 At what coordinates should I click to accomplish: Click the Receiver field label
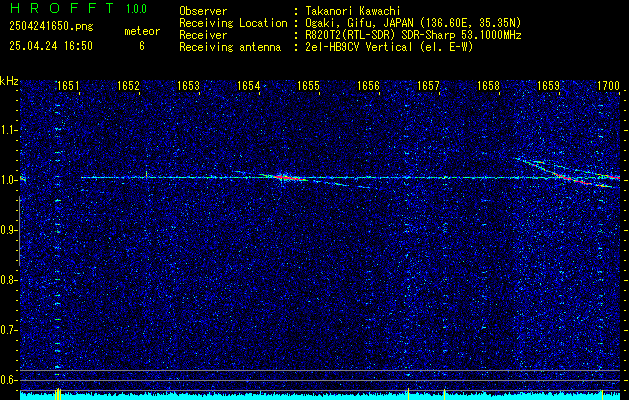203,35
